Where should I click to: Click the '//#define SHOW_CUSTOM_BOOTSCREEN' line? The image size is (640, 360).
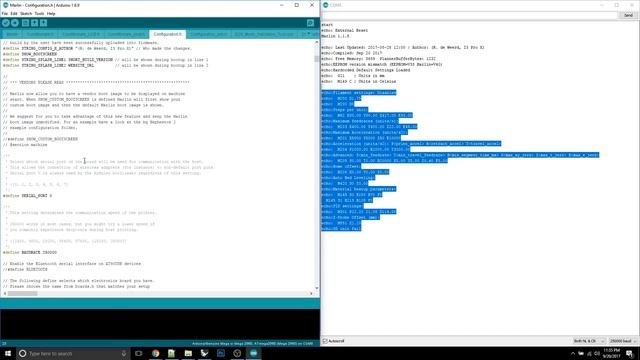40,139
